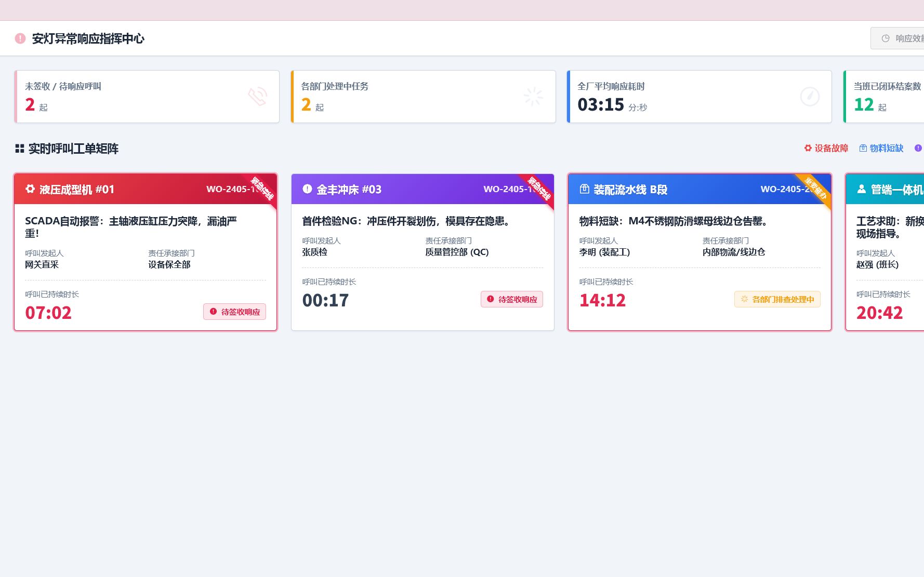Click the box icon on the 装配流水线 B段 card

coord(584,189)
